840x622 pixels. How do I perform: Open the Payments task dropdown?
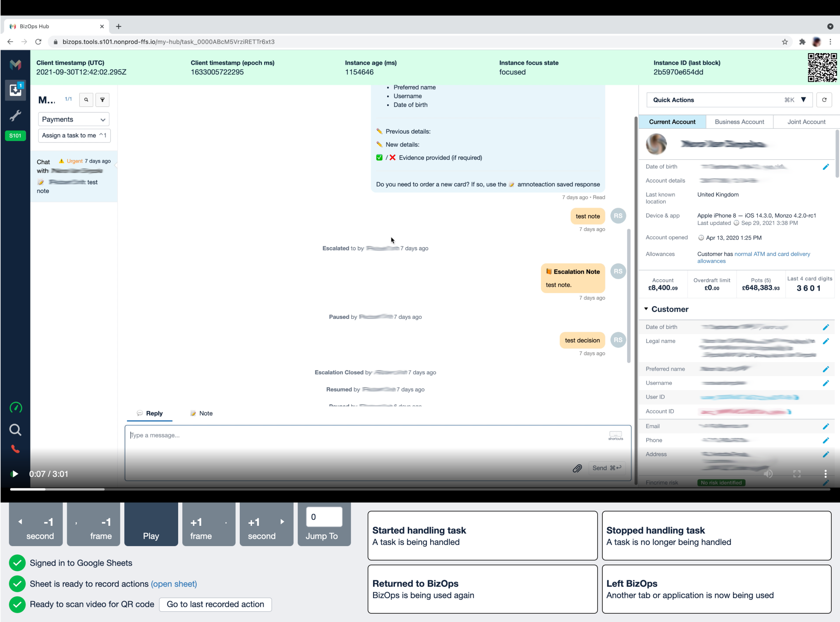tap(74, 119)
